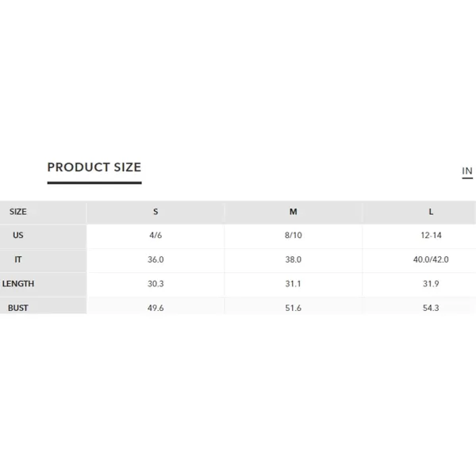Image resolution: width=476 pixels, height=476 pixels.
Task: Click IT size 40.0/42.0 cell
Action: point(431,259)
